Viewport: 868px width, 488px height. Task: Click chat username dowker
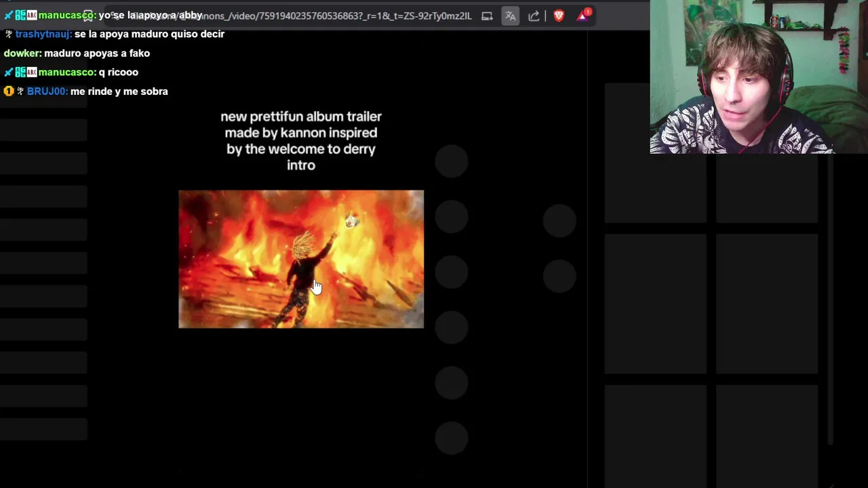click(x=22, y=53)
